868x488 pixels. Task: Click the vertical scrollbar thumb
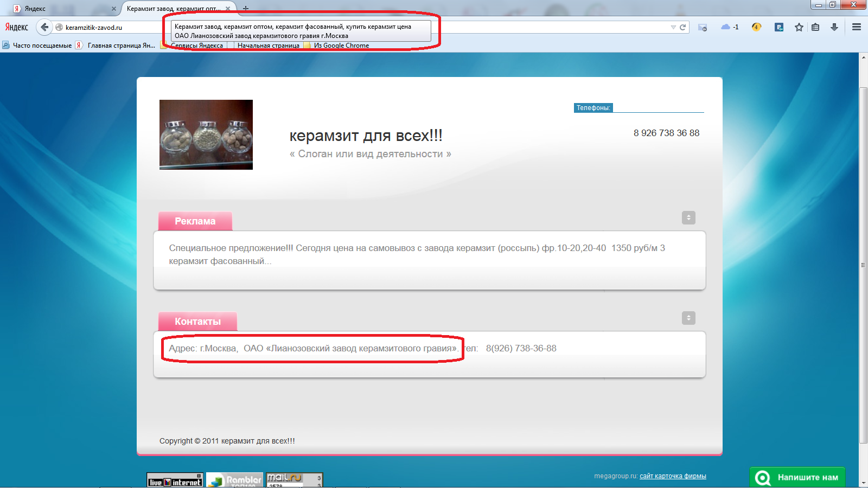point(863,265)
